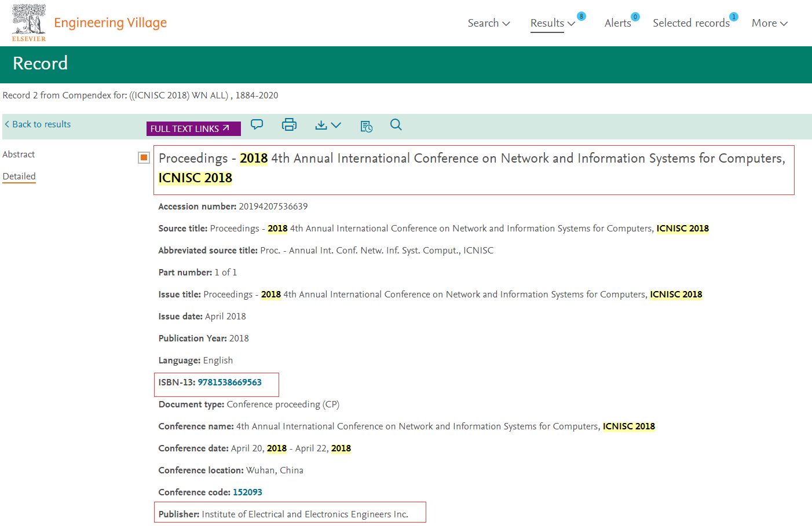Click 'Issue date: April 2018'
812x526 pixels.
click(202, 317)
